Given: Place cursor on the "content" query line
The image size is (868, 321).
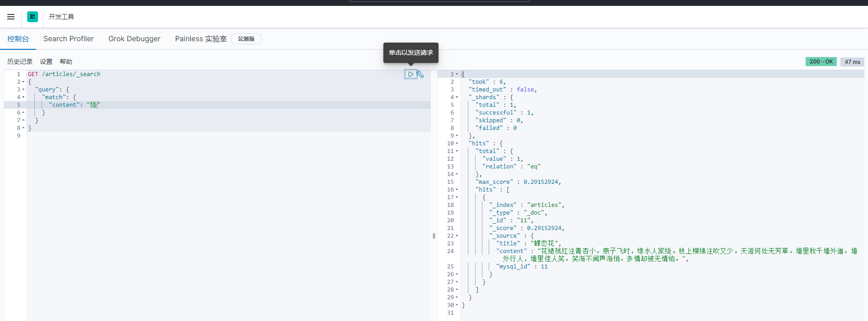Looking at the screenshot, I should (136, 105).
